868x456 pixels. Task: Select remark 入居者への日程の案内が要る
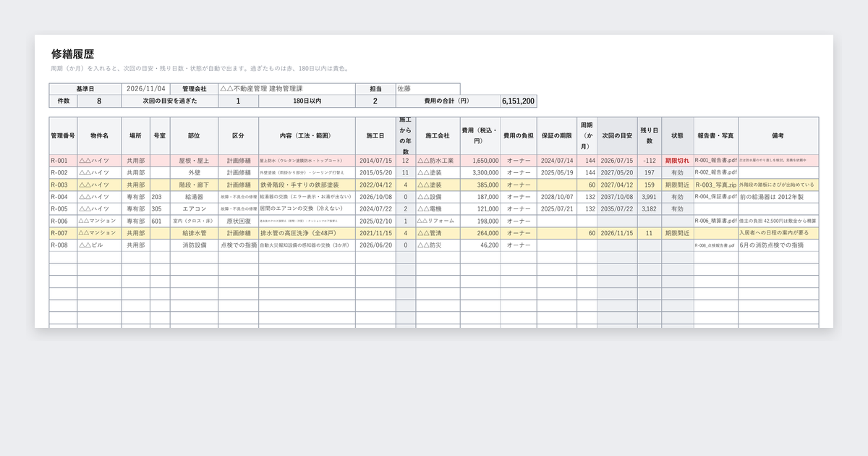778,233
